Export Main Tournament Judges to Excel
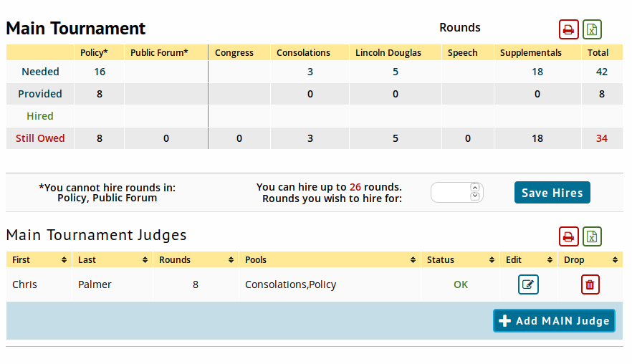This screenshot has width=632, height=364. point(592,236)
